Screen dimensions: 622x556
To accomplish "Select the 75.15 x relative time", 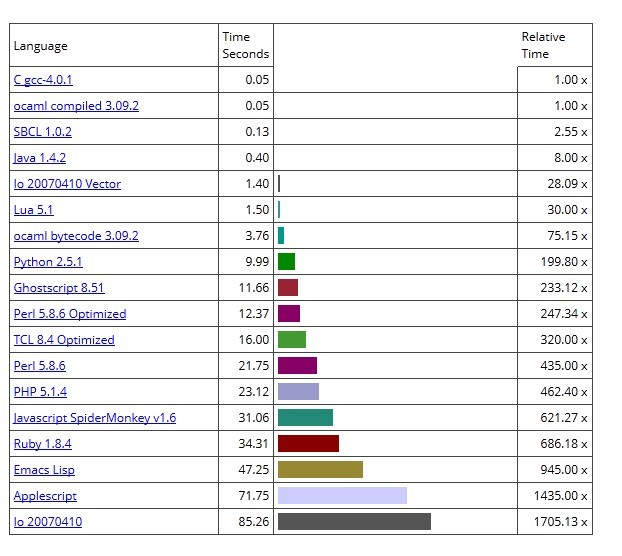I will tap(567, 236).
